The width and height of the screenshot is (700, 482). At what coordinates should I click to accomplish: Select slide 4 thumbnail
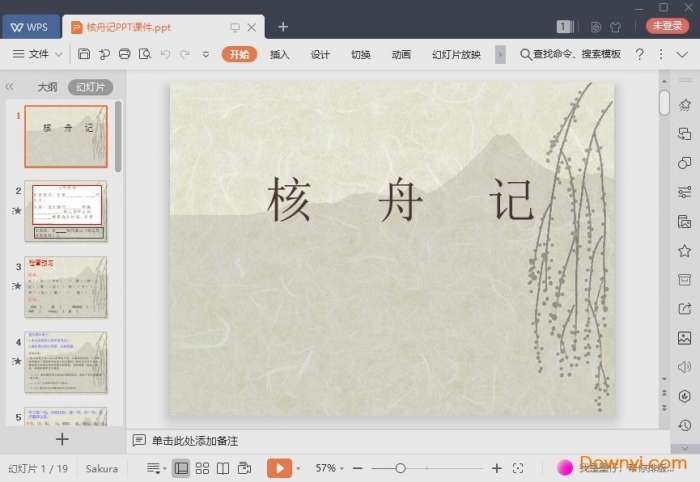click(66, 362)
